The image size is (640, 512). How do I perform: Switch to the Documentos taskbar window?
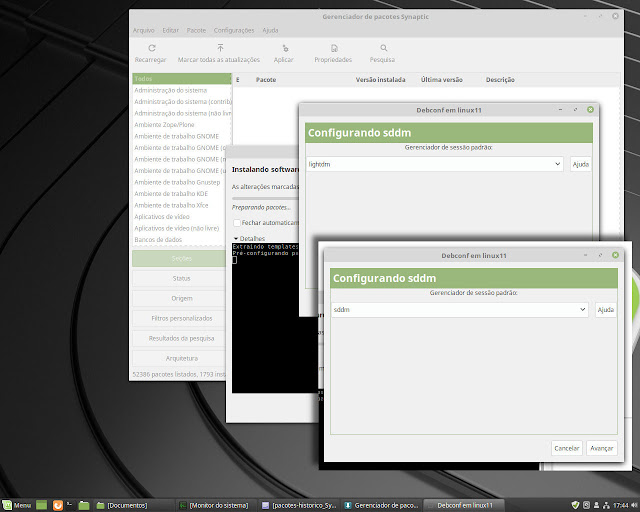click(134, 505)
